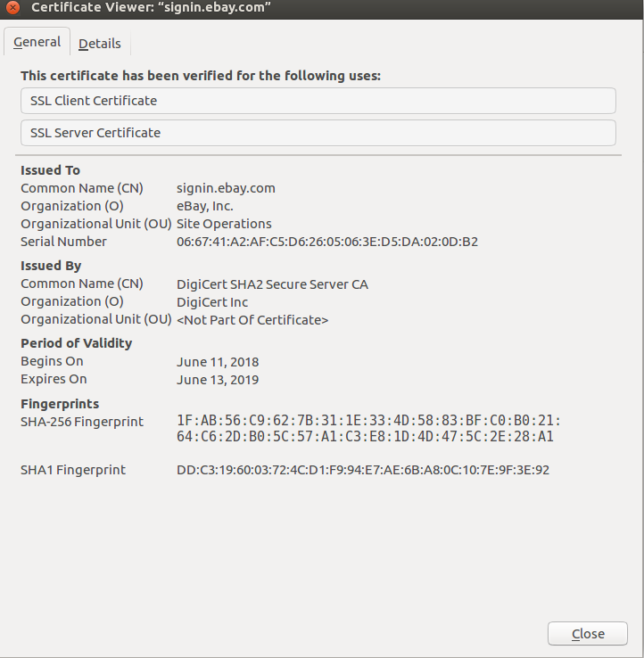This screenshot has width=644, height=658.
Task: Click the common name value signin.ebay.com
Action: [x=226, y=188]
